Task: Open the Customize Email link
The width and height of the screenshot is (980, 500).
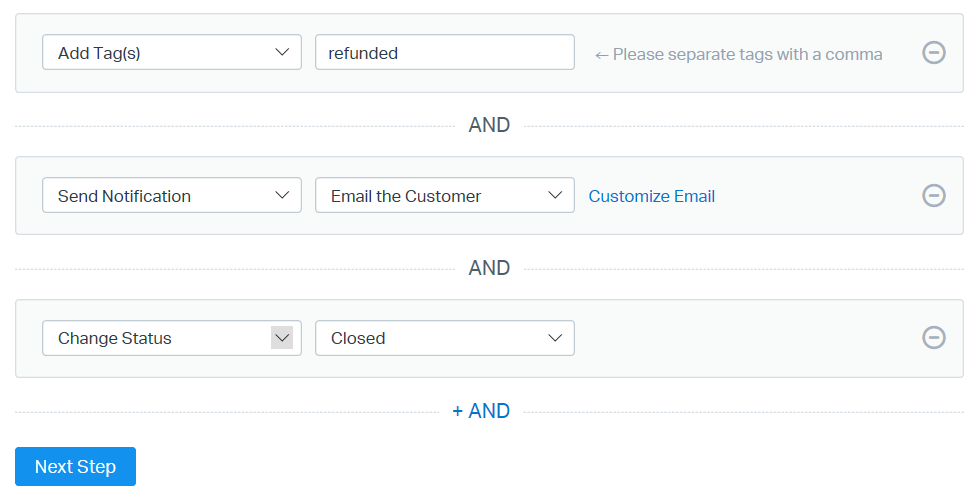Action: tap(651, 196)
